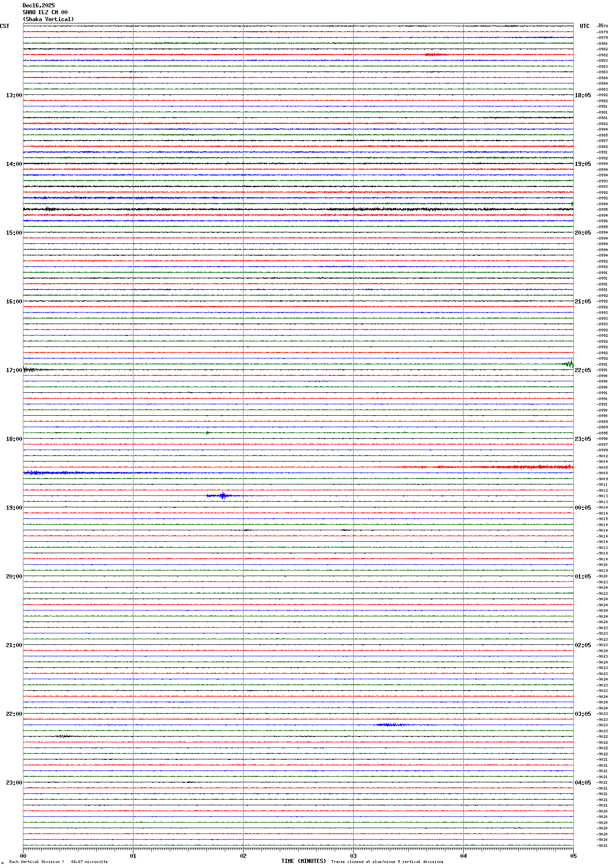Click the (Shaka Vertical) subtitle
610x868 pixels.
click(x=48, y=19)
